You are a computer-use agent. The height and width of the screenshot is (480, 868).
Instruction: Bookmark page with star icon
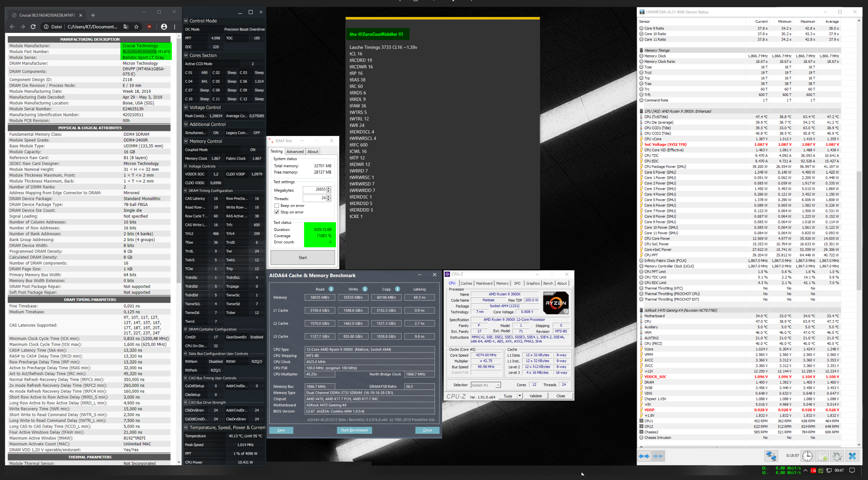136,27
